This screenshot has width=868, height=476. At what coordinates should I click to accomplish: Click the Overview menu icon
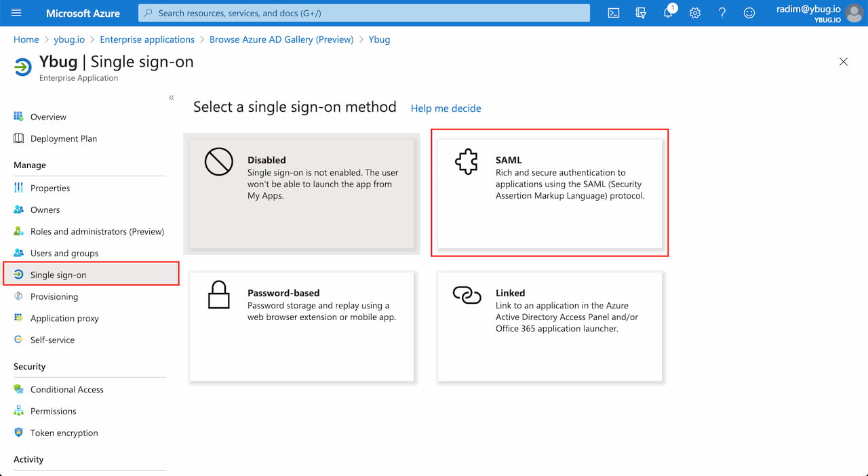click(18, 117)
